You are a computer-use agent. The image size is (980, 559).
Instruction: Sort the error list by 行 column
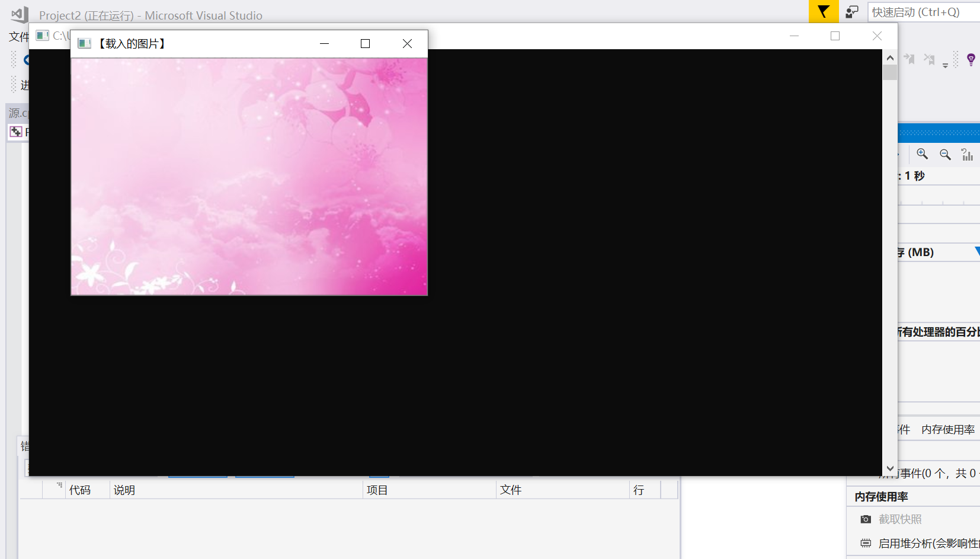pos(645,490)
